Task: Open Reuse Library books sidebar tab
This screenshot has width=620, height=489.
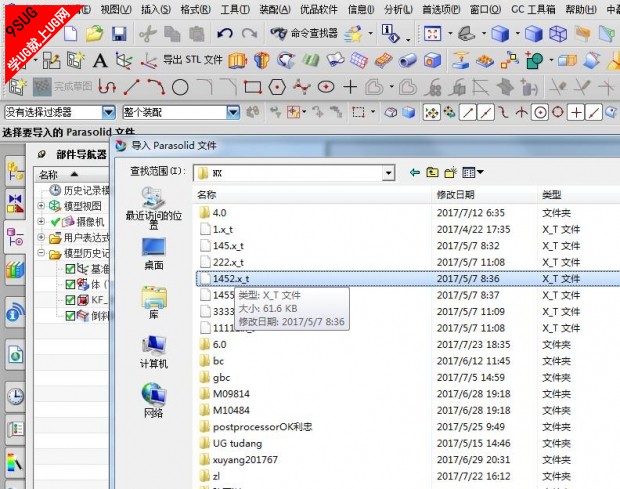Action: (x=15, y=270)
